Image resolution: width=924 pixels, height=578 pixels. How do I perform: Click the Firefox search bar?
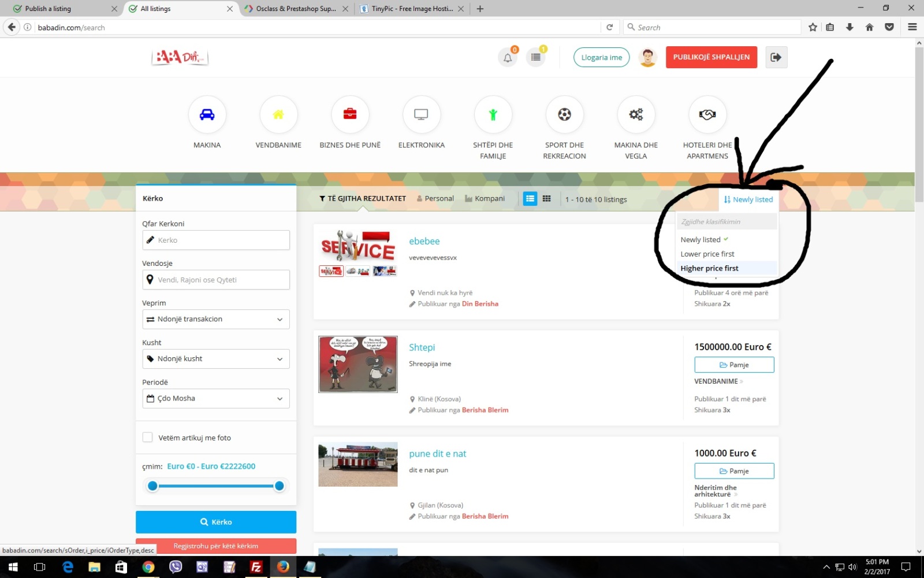pyautogui.click(x=713, y=27)
